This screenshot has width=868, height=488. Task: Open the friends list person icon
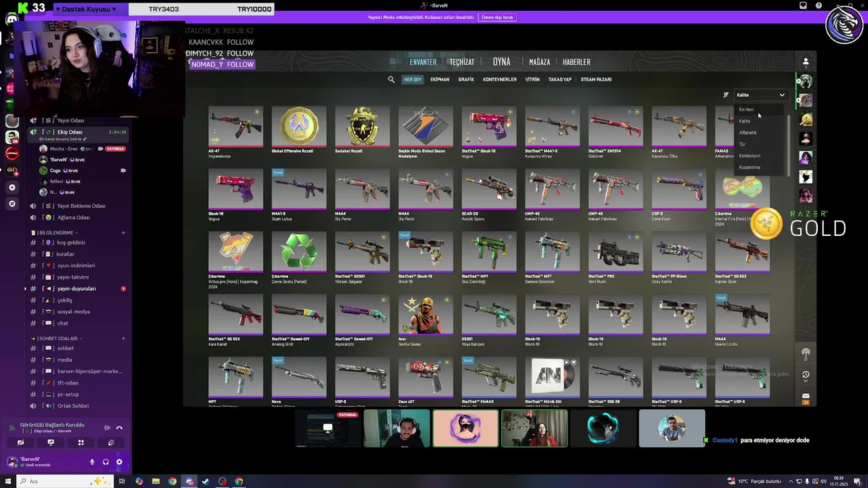[806, 62]
